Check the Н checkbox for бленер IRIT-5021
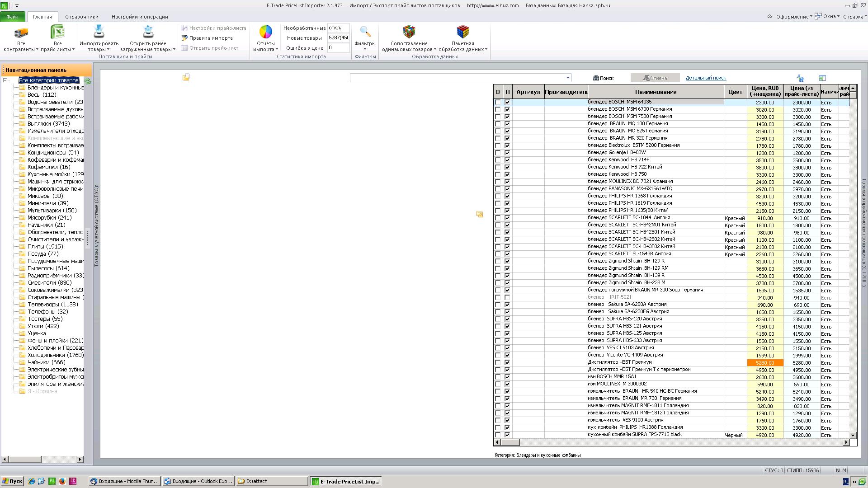This screenshot has width=868, height=488. [x=507, y=298]
